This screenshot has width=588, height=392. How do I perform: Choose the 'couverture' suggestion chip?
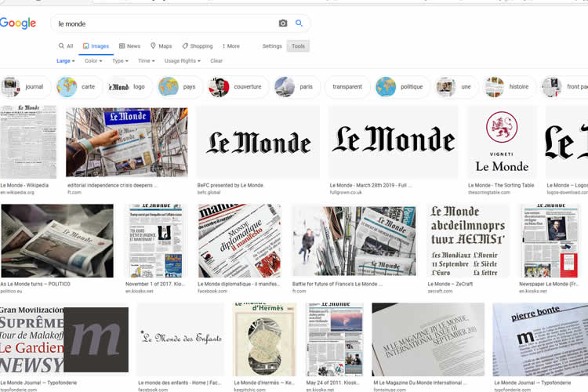[238, 87]
